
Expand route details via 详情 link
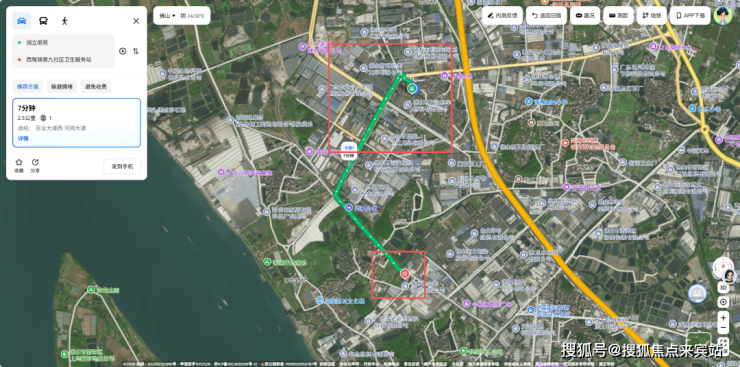point(23,138)
